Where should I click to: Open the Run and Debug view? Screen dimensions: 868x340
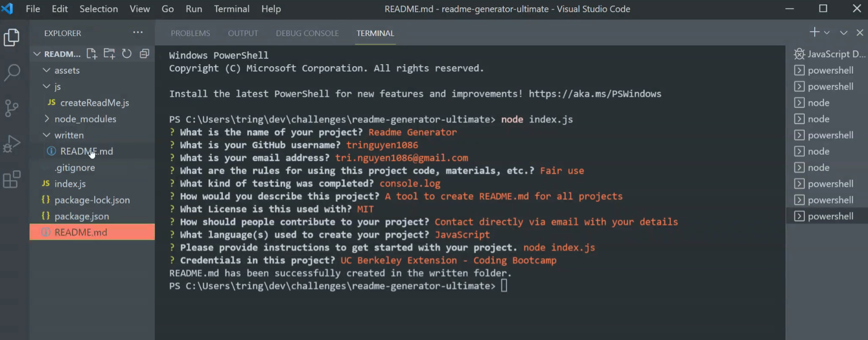(12, 144)
